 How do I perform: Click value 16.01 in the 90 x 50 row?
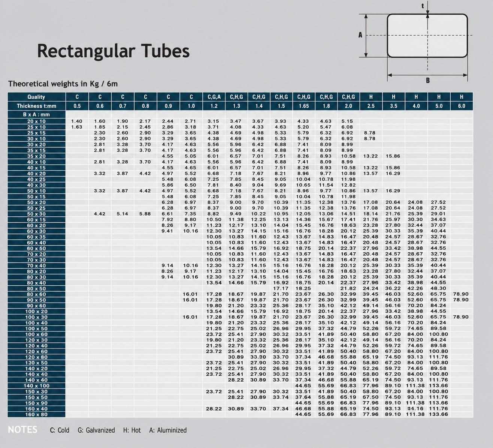(190, 300)
